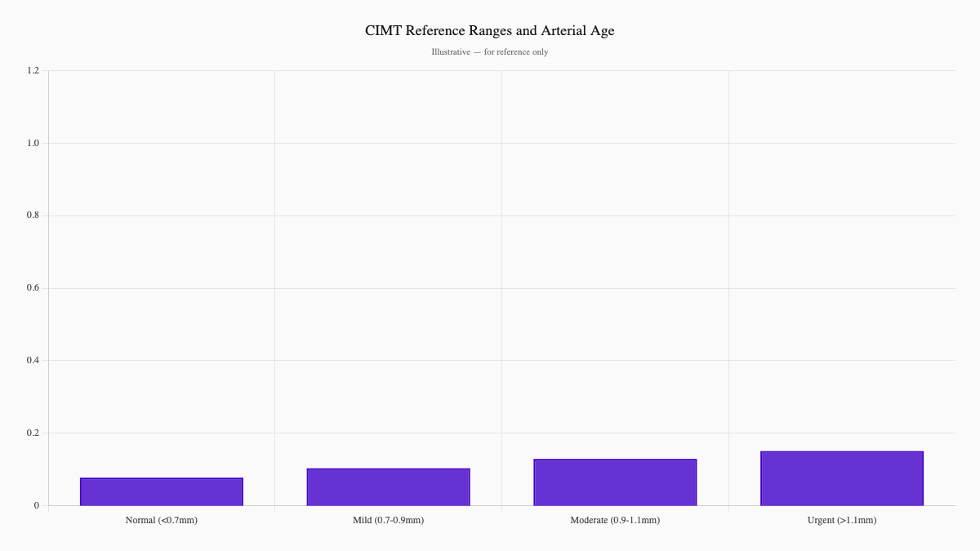Click the 0.2 y-axis tick label
The height and width of the screenshot is (551, 980).
click(x=31, y=432)
